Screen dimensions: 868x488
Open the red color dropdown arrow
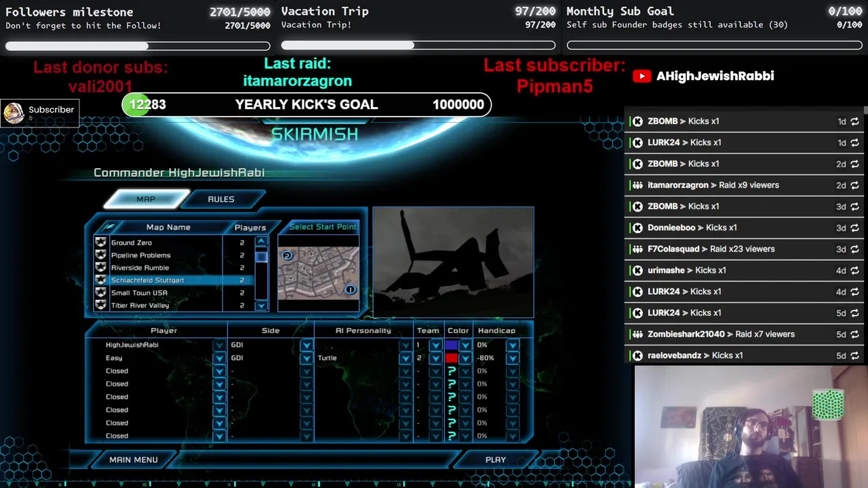coord(465,358)
